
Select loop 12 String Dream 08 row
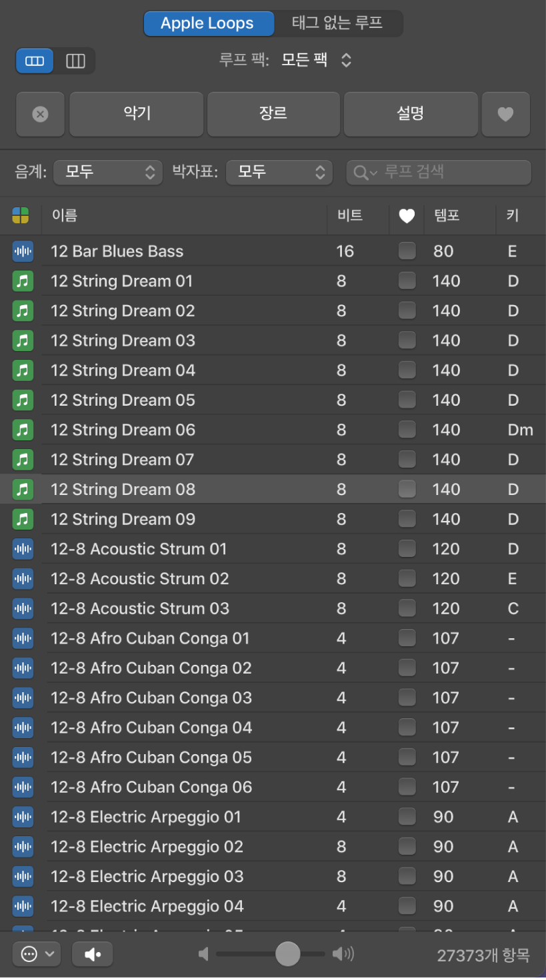point(273,490)
